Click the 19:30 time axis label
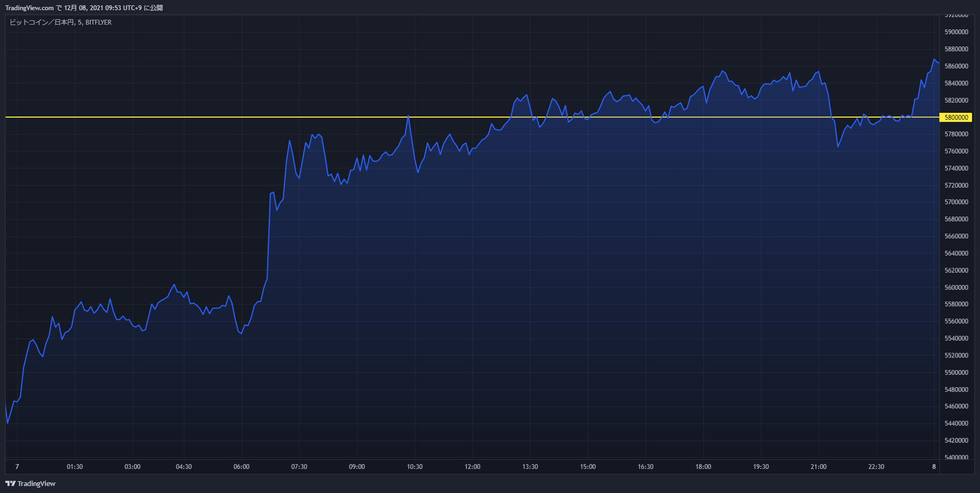 [x=761, y=467]
